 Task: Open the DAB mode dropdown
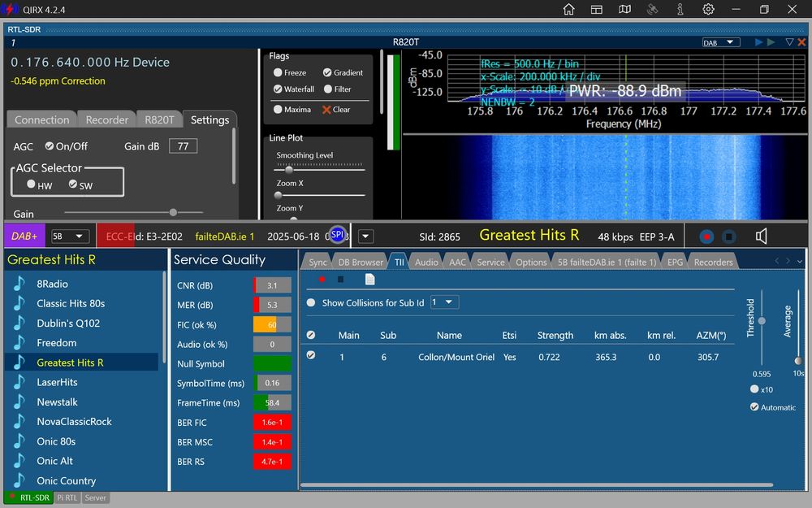[721, 42]
